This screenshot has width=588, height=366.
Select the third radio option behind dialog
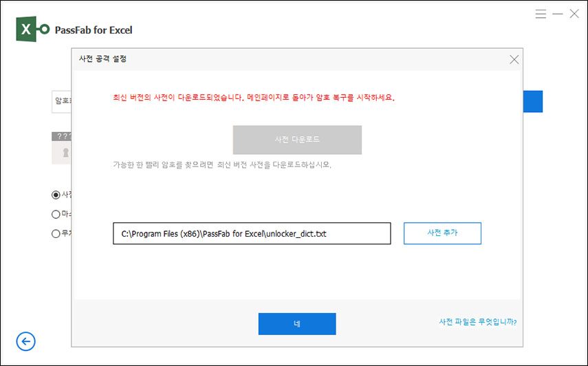click(x=56, y=234)
